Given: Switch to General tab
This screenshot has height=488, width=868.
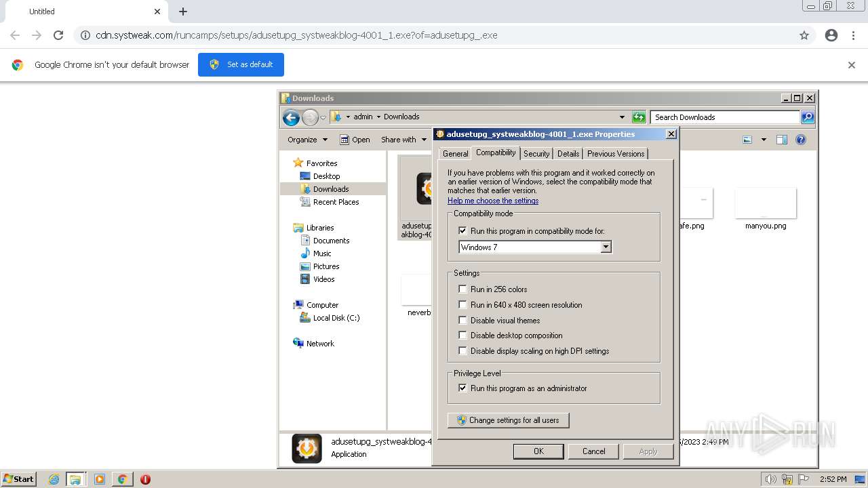Looking at the screenshot, I should 455,154.
